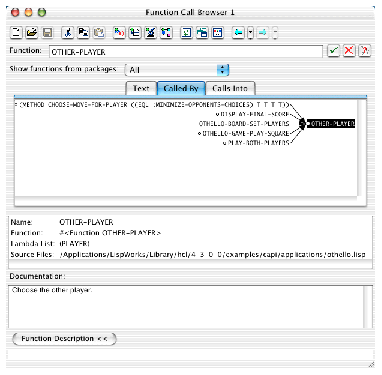Click the 'Choose the other player.' documentation text
Viewport: 382px width, 375px height.
pos(52,290)
